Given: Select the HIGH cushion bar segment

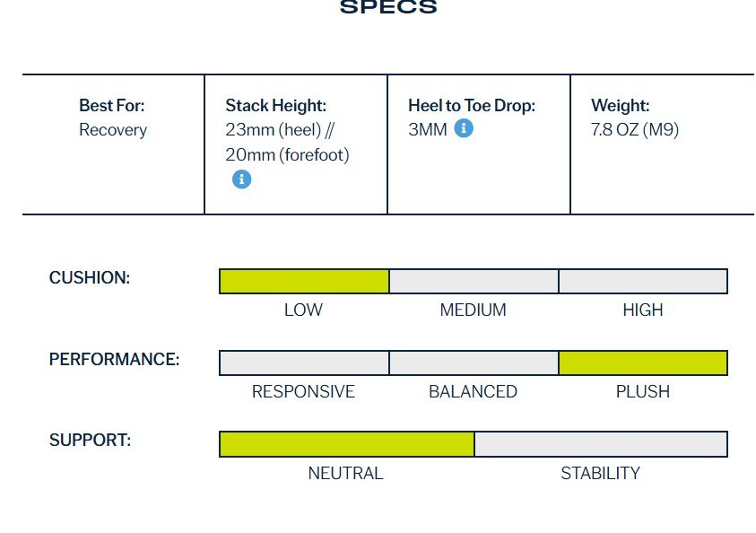Looking at the screenshot, I should (x=643, y=281).
